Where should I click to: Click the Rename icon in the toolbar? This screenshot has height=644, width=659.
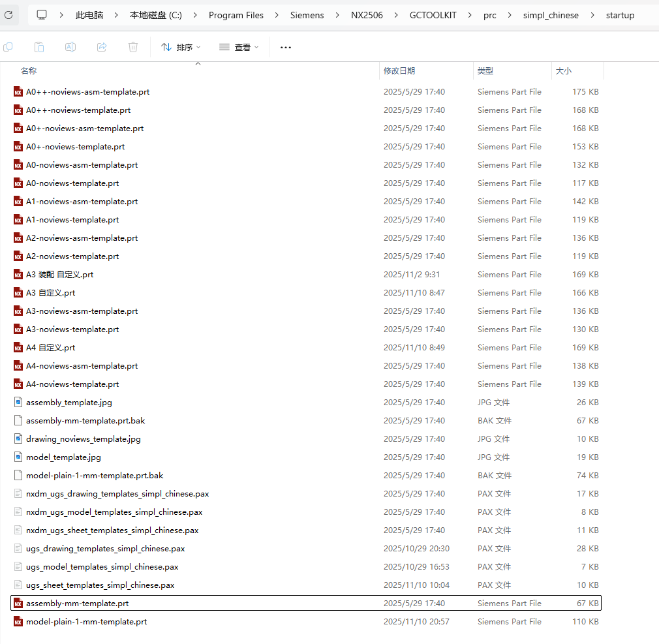pos(70,46)
